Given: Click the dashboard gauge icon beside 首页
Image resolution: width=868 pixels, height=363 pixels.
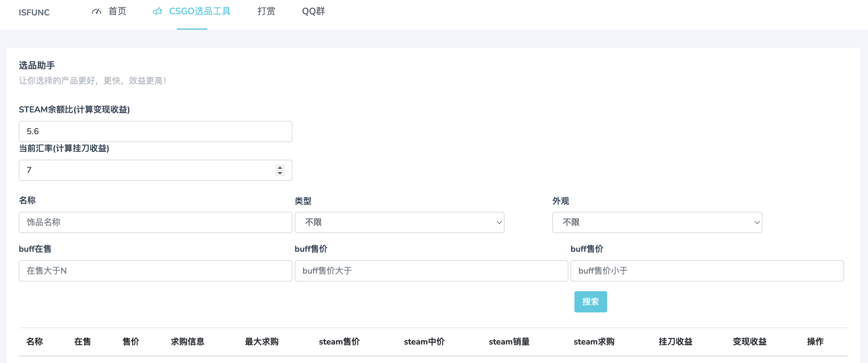Looking at the screenshot, I should pos(96,12).
